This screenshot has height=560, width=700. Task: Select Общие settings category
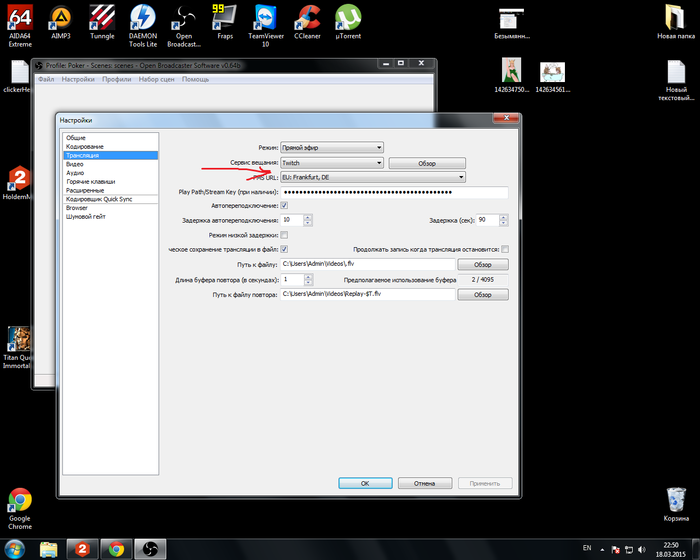[x=110, y=138]
